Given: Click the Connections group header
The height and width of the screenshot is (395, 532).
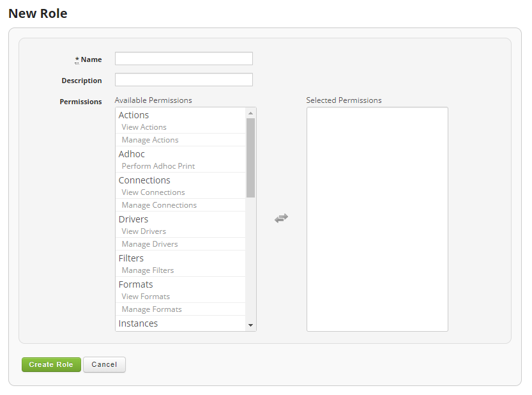Looking at the screenshot, I should [x=144, y=180].
